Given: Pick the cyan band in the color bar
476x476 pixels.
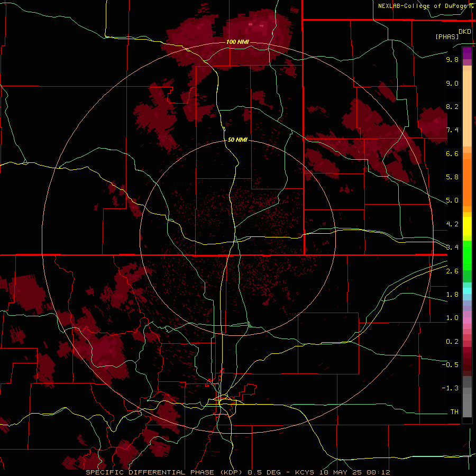Looking at the screenshot, I should [467, 291].
